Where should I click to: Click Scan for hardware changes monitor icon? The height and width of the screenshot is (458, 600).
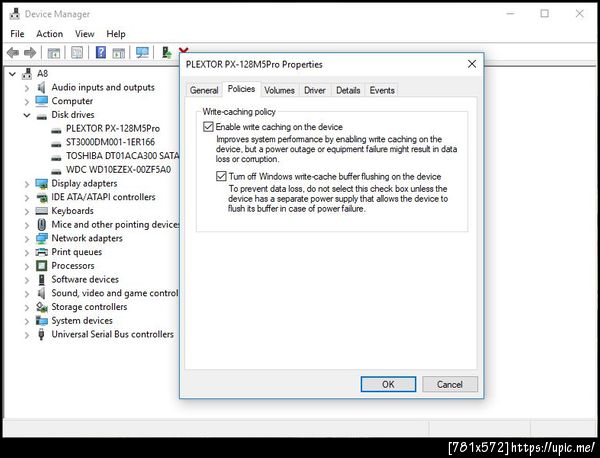click(x=142, y=52)
